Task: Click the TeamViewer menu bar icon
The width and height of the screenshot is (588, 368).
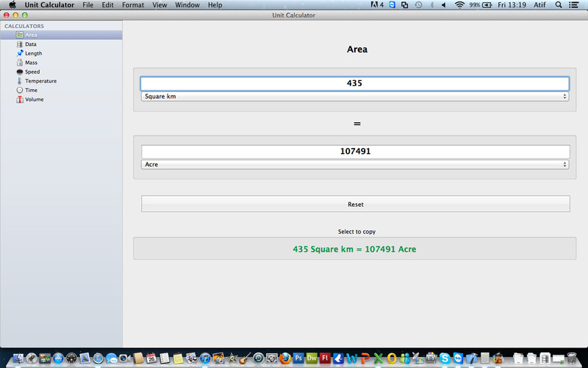Action: (392, 5)
